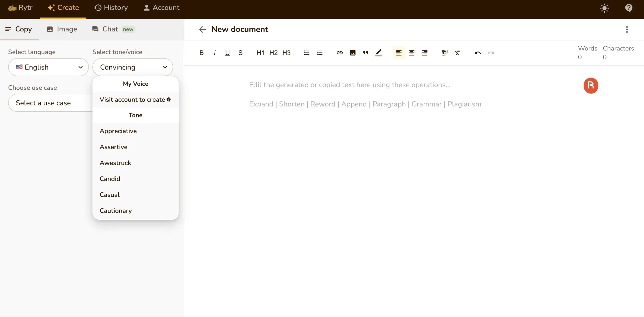Click the Words count label
The width and height of the screenshot is (644, 317).
[x=587, y=48]
